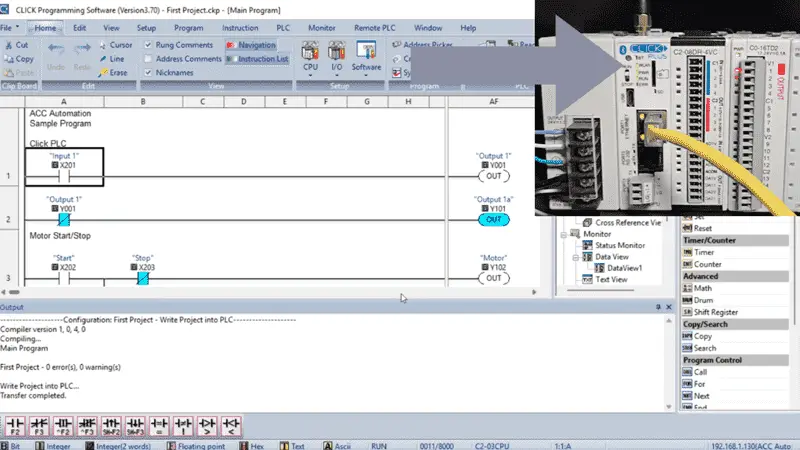Insert normally open contact (F2)

(x=15, y=426)
